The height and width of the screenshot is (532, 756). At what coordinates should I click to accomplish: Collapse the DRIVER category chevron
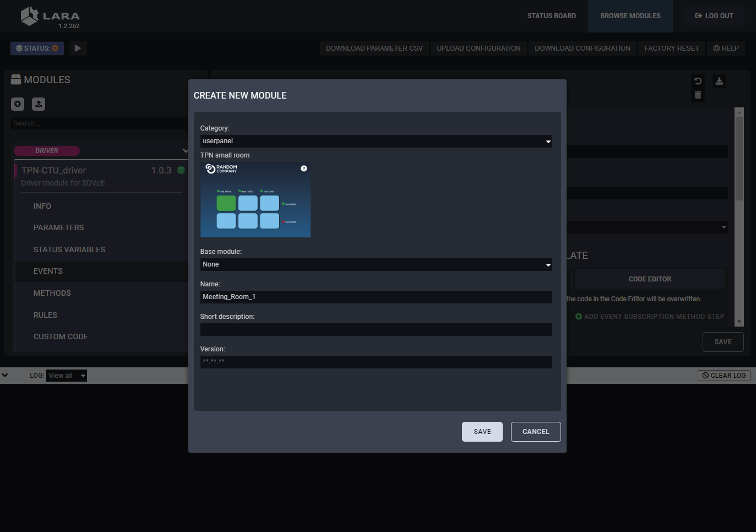pyautogui.click(x=185, y=150)
